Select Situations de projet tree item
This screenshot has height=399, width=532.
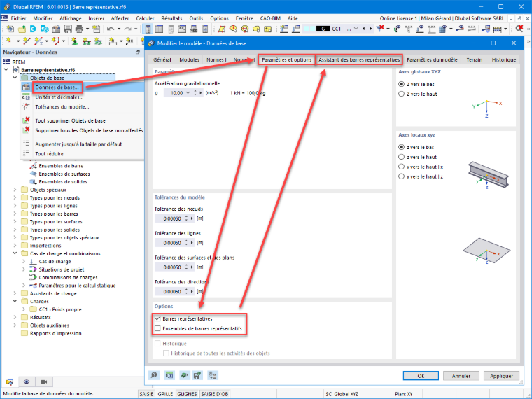click(62, 269)
